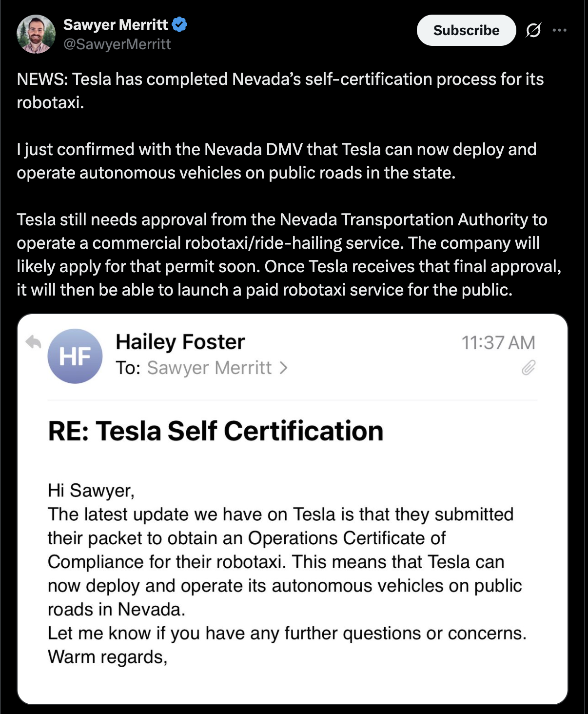This screenshot has height=714, width=588.
Task: Open the @SawyerMerritt handle link
Action: 117,44
